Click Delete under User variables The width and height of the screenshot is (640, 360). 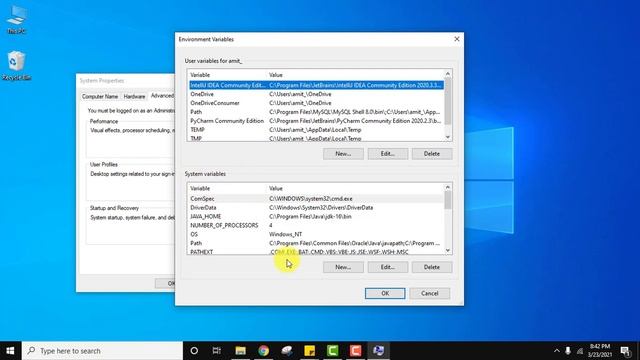[x=431, y=154]
